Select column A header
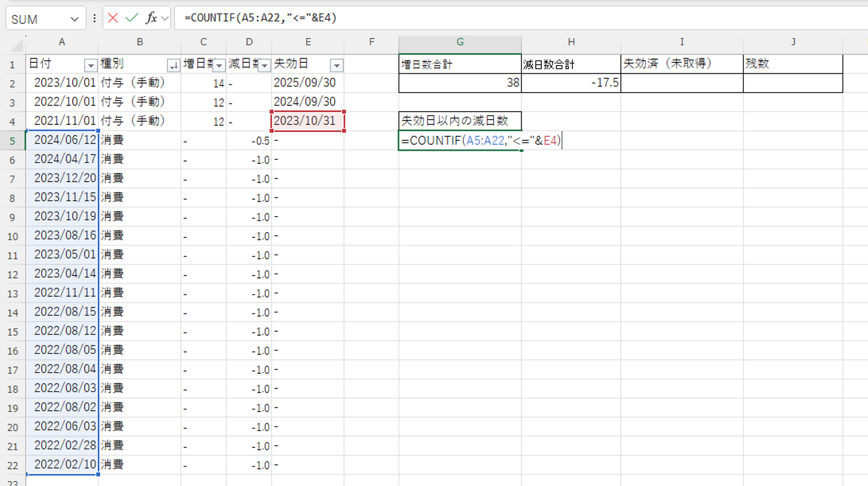 (x=62, y=42)
